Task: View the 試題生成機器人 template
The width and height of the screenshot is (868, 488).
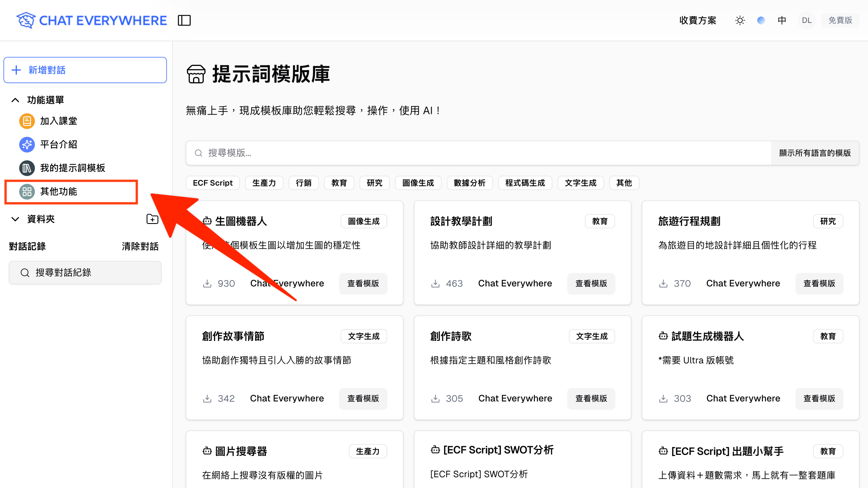Action: (x=819, y=399)
